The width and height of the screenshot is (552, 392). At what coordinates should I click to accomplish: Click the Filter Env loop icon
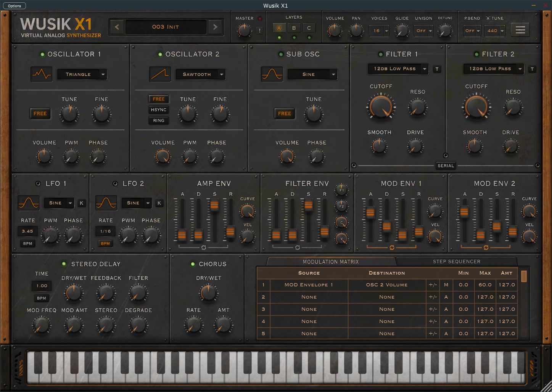[298, 247]
